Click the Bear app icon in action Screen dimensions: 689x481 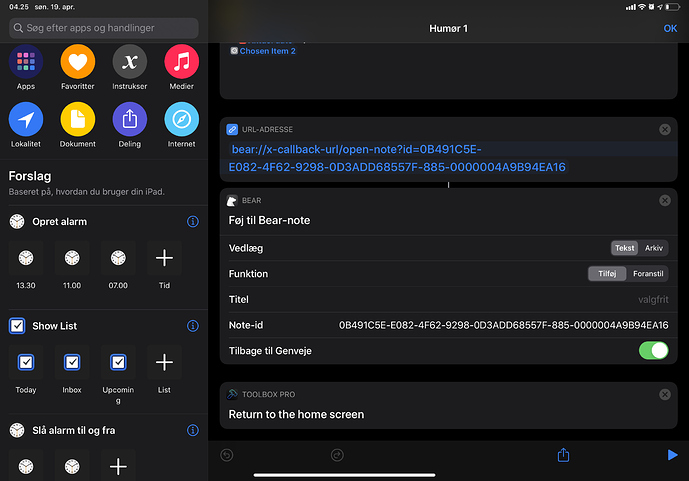(232, 201)
